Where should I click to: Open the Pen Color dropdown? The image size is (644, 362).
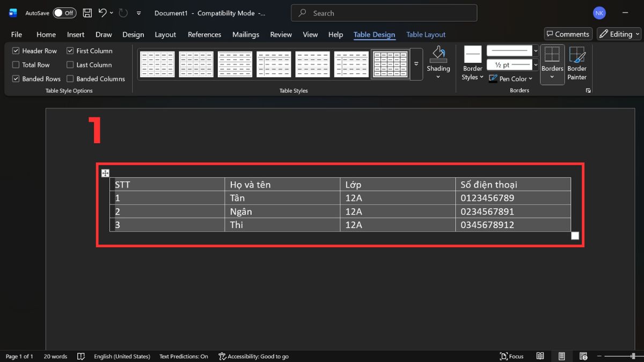(x=511, y=79)
